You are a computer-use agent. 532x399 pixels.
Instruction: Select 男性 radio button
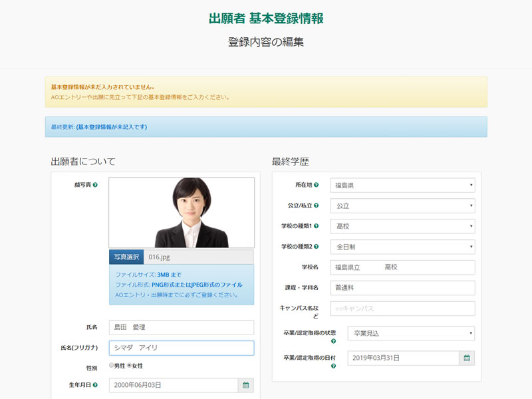coord(112,366)
